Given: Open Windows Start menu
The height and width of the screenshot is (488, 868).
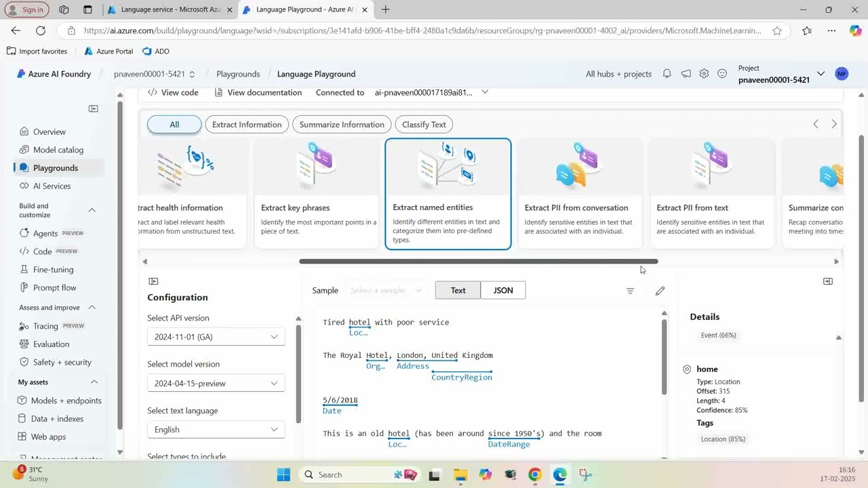Looking at the screenshot, I should coord(283,474).
